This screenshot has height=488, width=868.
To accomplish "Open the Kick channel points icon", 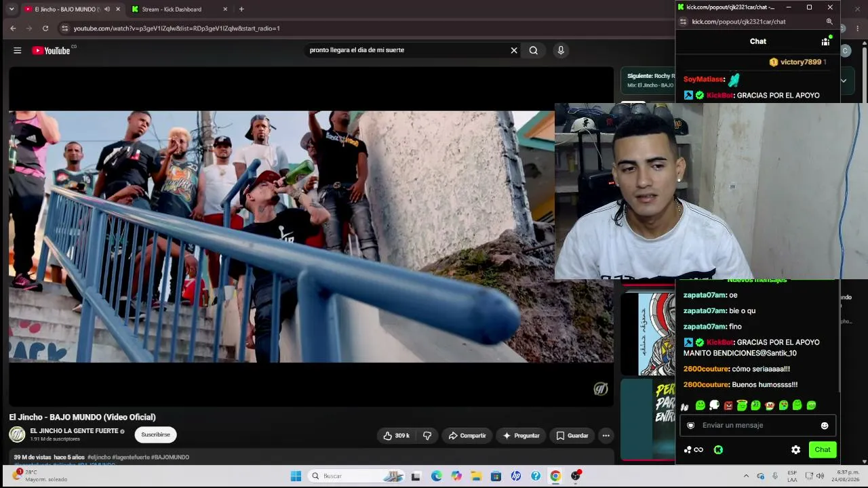I will [x=693, y=450].
